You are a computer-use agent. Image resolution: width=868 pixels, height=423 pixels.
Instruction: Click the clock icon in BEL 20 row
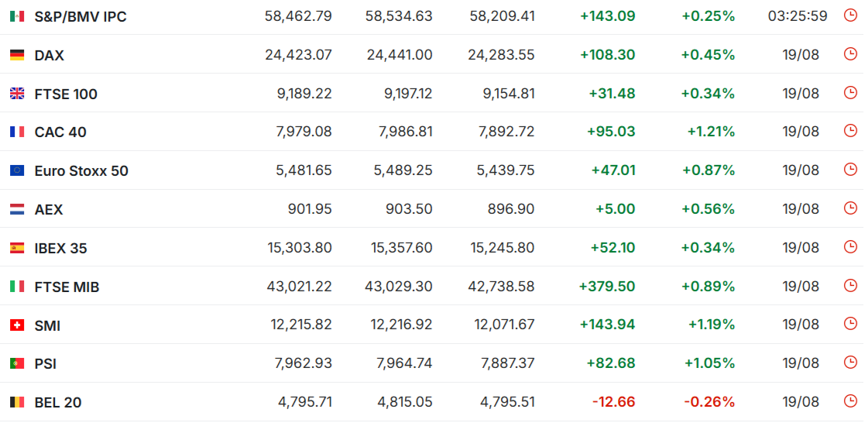pos(849,401)
